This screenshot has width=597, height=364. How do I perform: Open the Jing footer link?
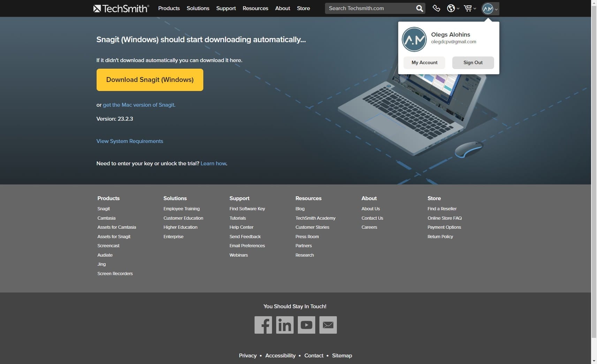(101, 264)
